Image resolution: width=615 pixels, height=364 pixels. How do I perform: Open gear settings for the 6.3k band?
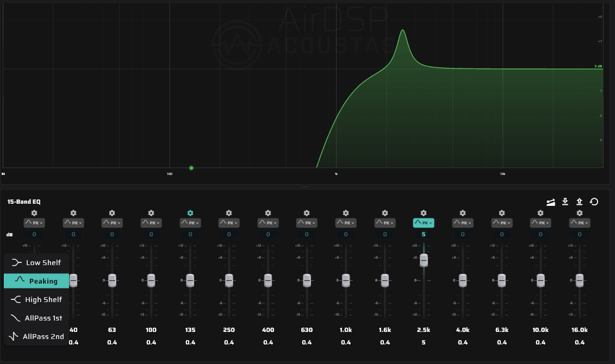coord(502,213)
